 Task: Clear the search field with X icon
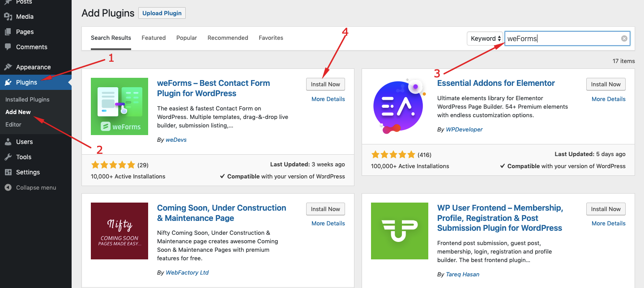pyautogui.click(x=624, y=38)
